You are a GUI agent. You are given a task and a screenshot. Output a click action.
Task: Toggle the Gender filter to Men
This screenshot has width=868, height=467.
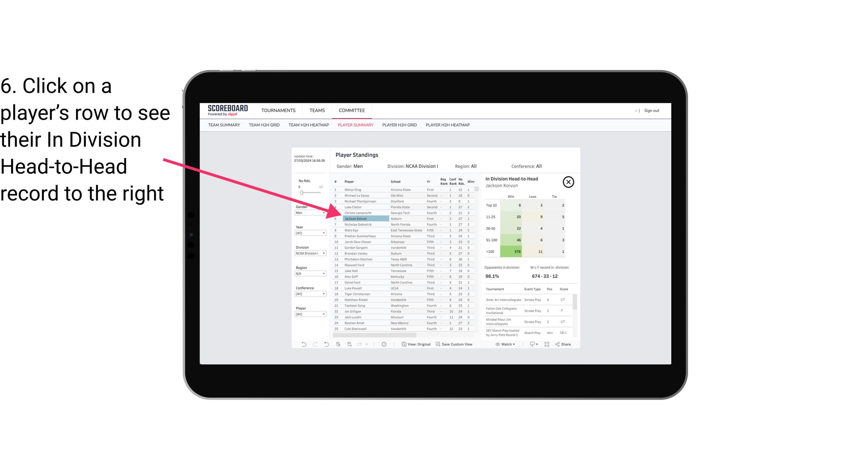309,213
